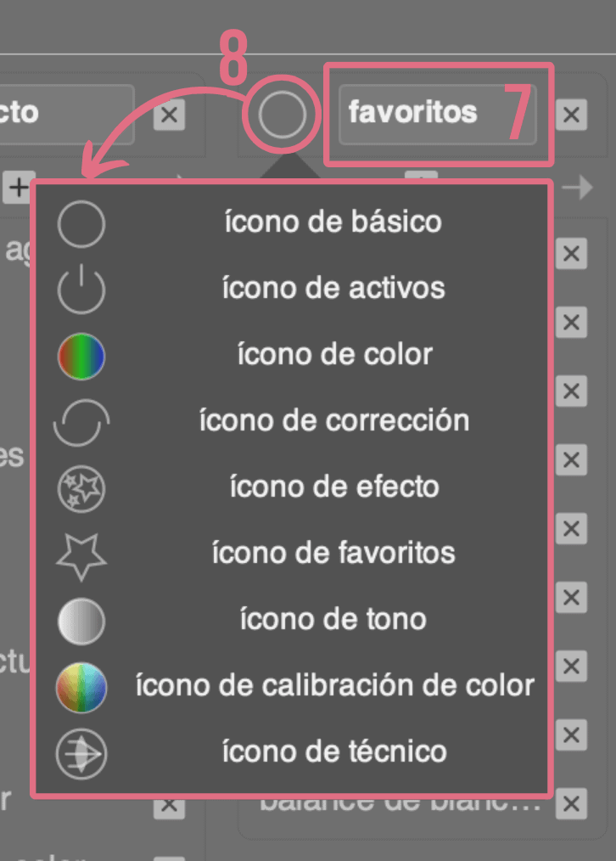Viewport: 616px width, 861px height.
Task: Pick the RGB gradient color icon
Action: coord(81,357)
